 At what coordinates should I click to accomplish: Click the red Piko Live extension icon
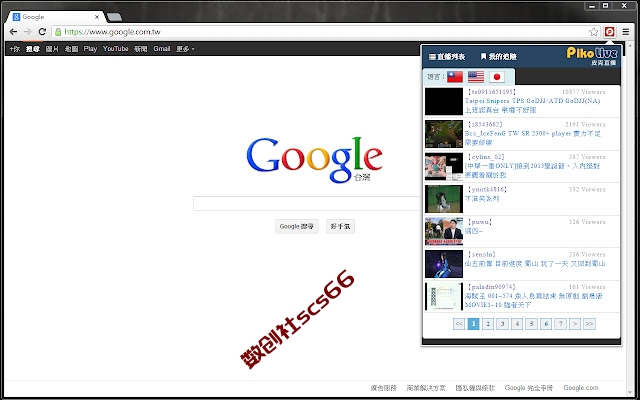point(609,31)
